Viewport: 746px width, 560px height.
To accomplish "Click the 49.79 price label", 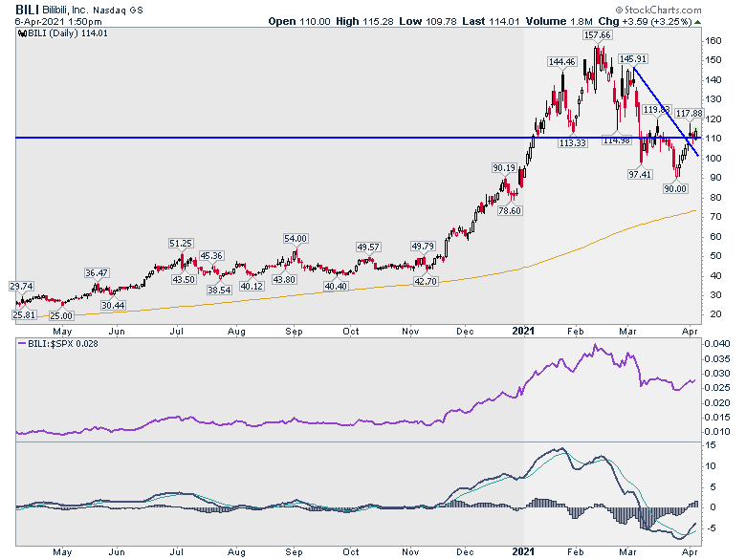I will pos(423,247).
